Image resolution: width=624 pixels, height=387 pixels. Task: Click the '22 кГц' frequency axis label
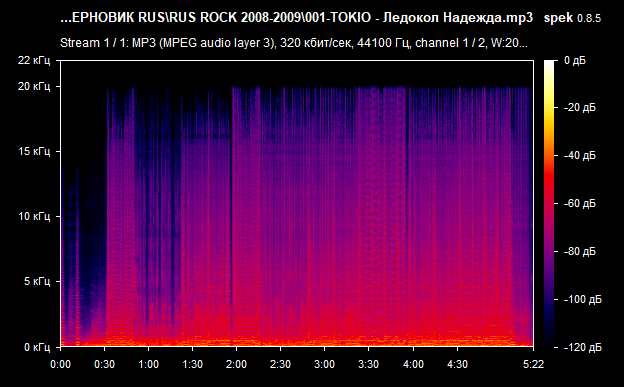[34, 61]
